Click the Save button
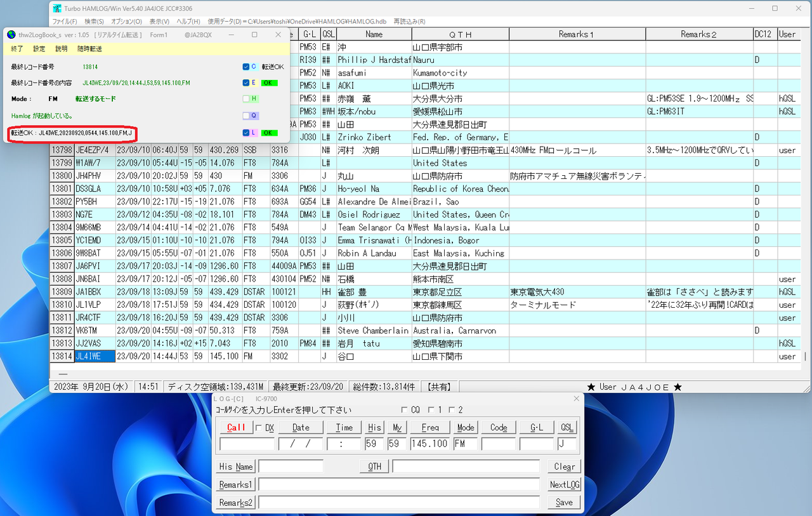This screenshot has height=516, width=812. pos(564,503)
